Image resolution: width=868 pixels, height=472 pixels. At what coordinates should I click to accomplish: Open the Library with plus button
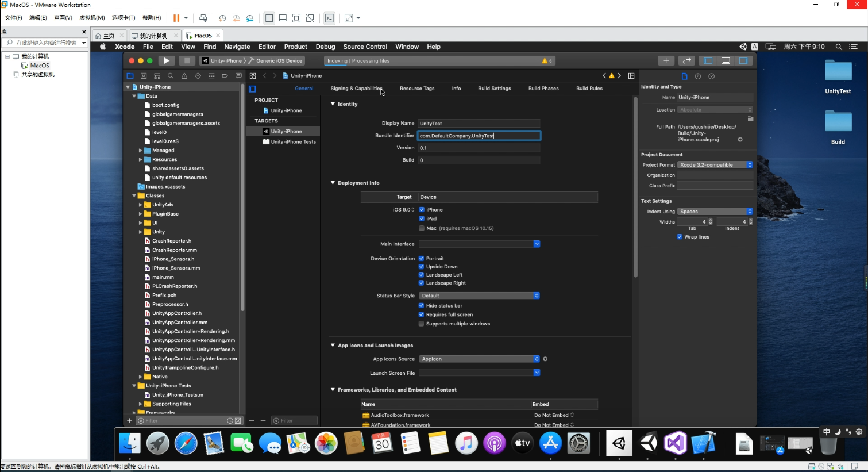pos(666,60)
